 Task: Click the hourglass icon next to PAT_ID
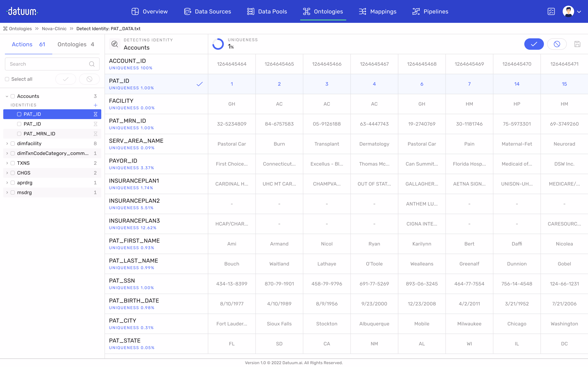coord(96,114)
